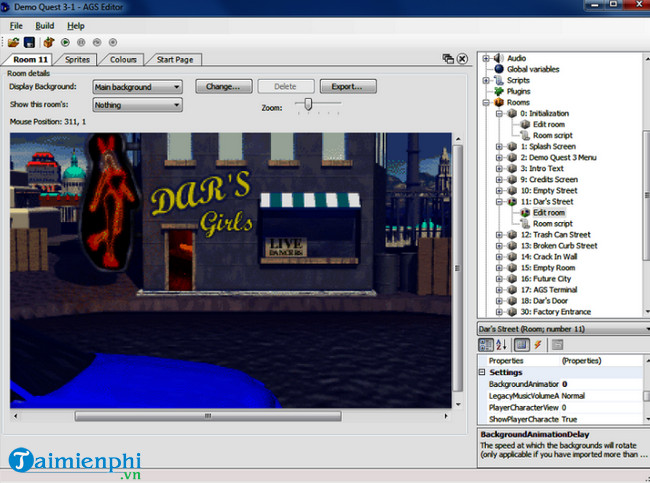
Task: Select Plugins node in project tree
Action: [518, 91]
